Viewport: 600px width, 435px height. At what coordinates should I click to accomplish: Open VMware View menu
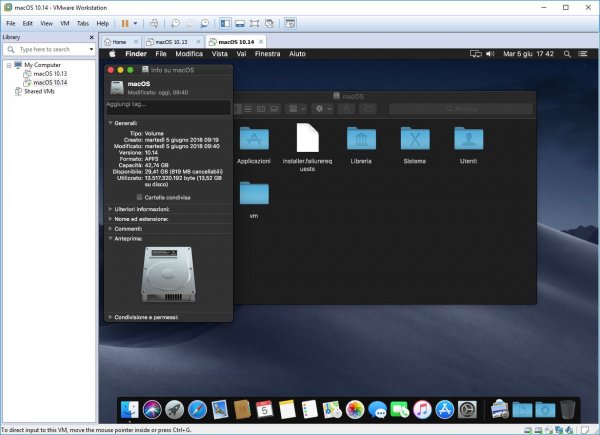[x=46, y=23]
